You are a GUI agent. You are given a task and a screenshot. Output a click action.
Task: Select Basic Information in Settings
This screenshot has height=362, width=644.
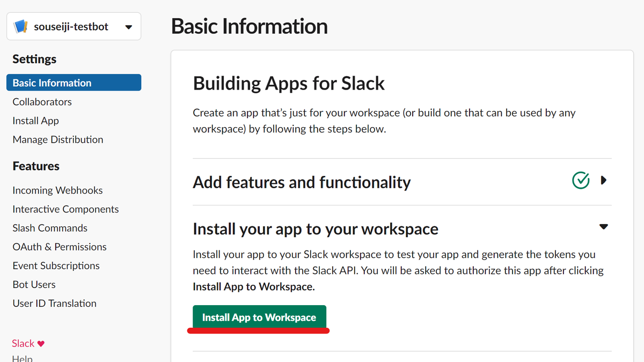coord(74,83)
